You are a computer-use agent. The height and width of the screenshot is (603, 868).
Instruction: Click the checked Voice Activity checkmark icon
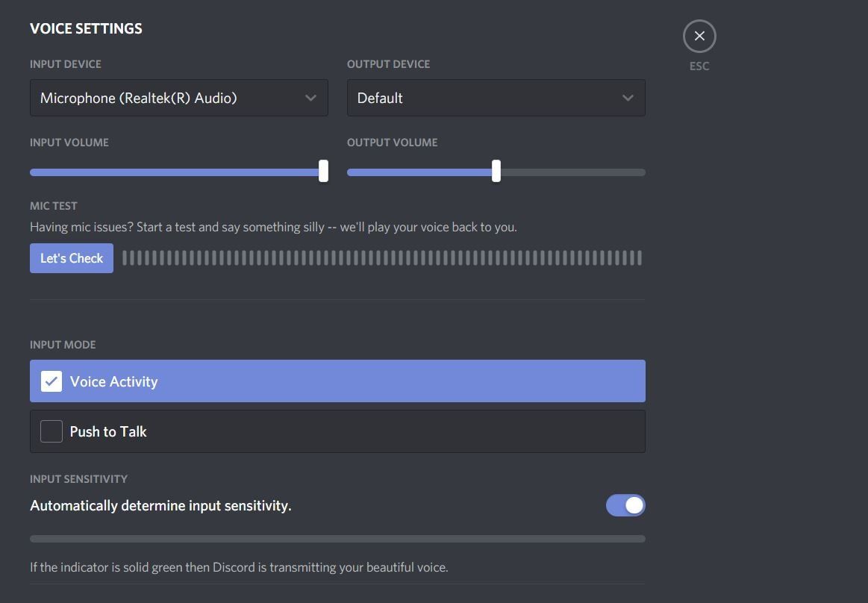(51, 381)
